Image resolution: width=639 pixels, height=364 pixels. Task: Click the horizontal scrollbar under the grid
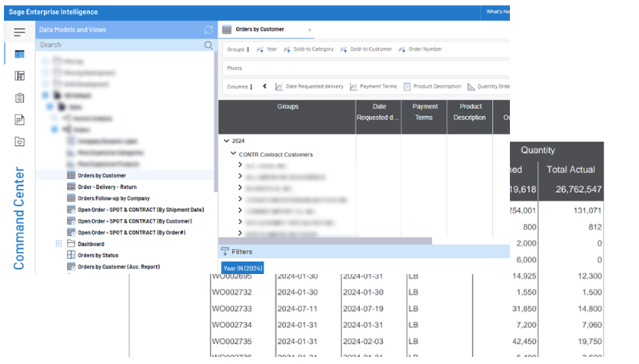click(325, 241)
